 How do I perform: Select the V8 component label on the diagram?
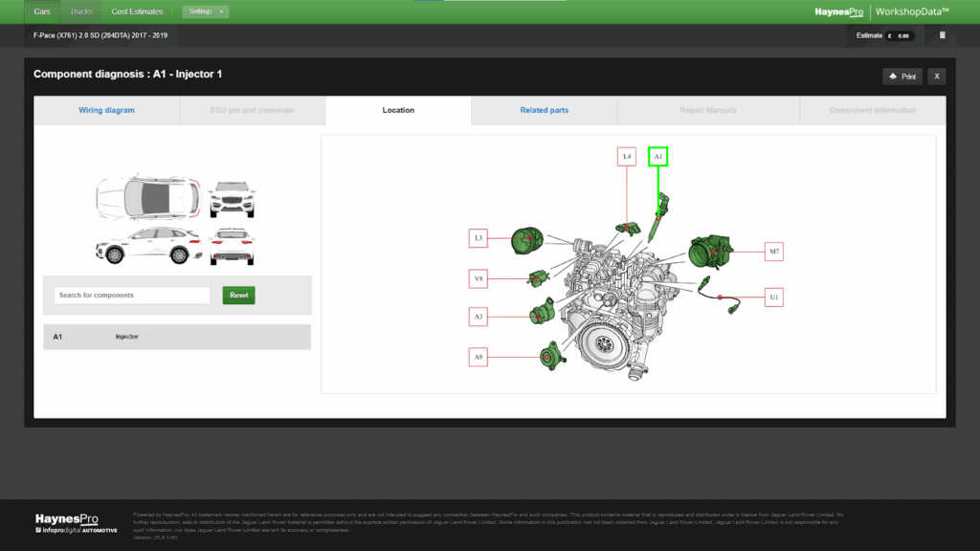[478, 278]
